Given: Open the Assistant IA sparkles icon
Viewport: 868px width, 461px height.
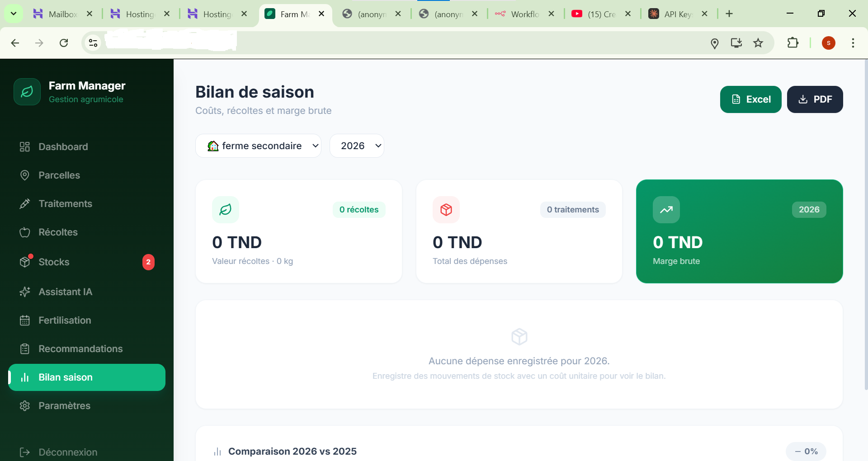Looking at the screenshot, I should coord(25,292).
